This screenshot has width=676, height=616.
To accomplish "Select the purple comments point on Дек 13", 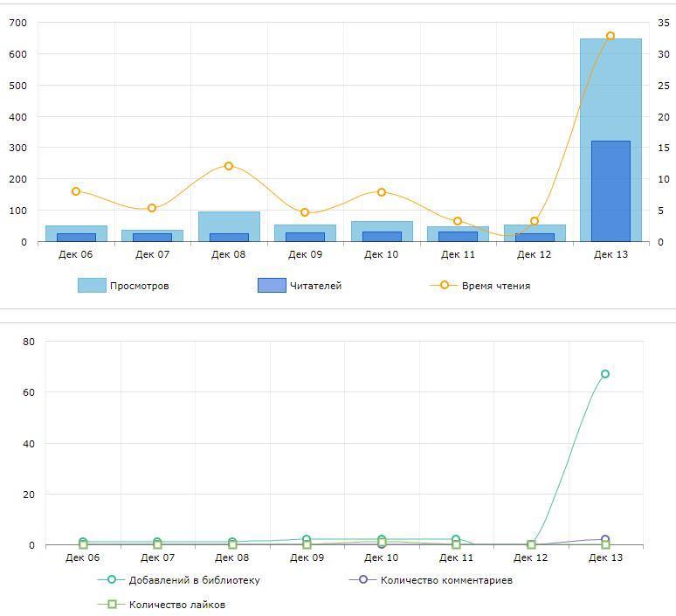I will tap(605, 540).
